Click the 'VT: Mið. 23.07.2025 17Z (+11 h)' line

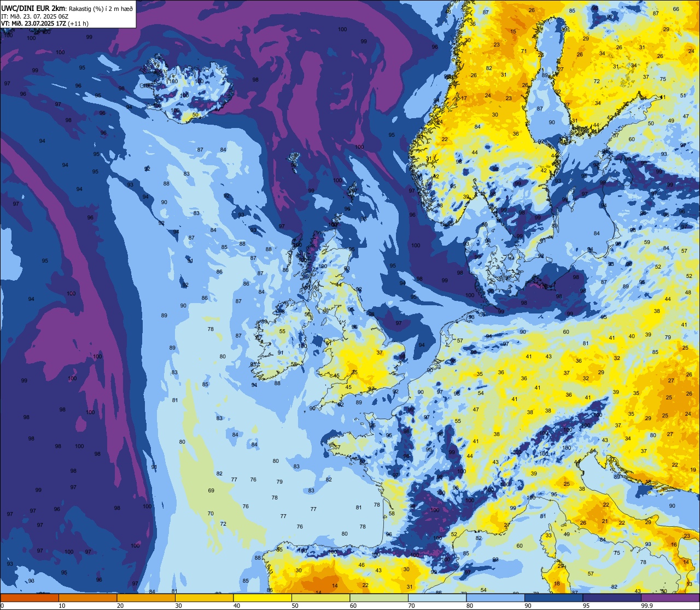45,23
